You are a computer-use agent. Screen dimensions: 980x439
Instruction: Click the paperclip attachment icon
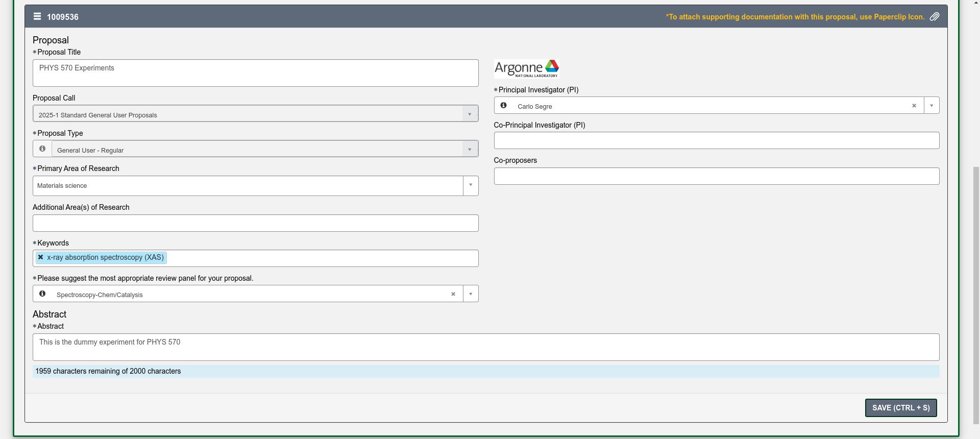(x=934, y=17)
